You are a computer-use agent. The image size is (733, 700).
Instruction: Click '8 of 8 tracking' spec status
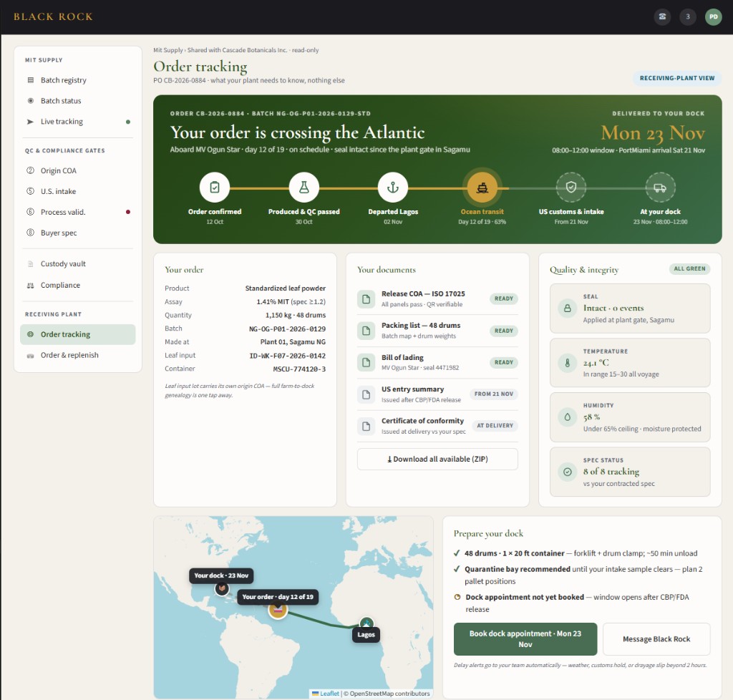coord(611,471)
